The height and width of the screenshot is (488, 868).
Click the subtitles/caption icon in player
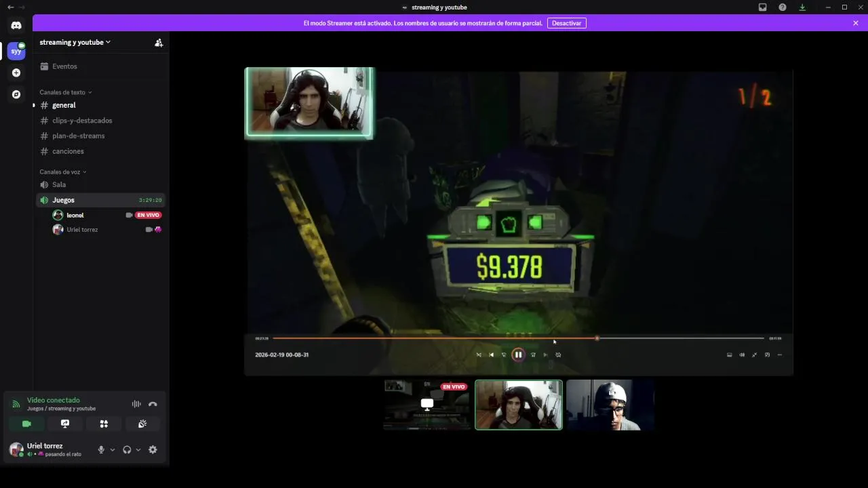[730, 354]
